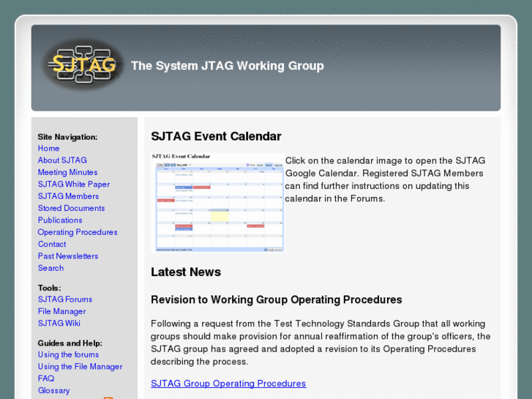Click Revision to Working Group Operating Procedures heading
This screenshot has height=399, width=532.
[276, 300]
